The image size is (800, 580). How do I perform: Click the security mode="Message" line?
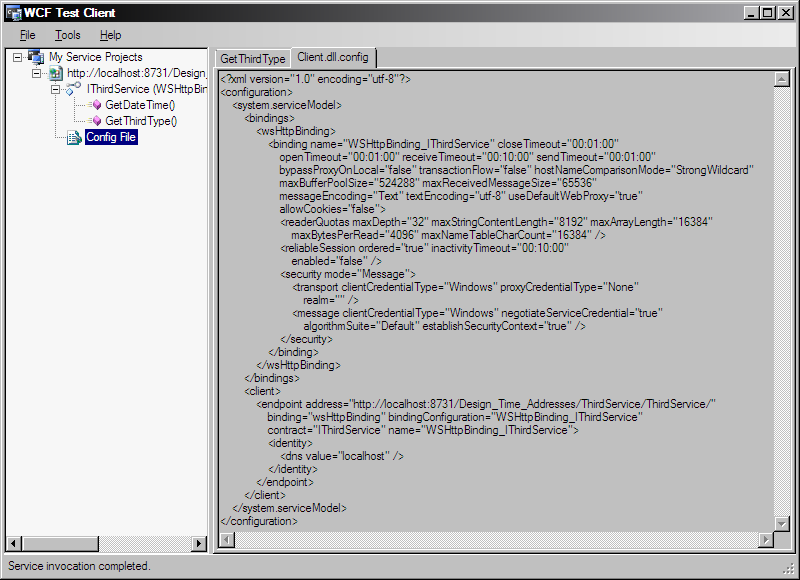pyautogui.click(x=347, y=274)
